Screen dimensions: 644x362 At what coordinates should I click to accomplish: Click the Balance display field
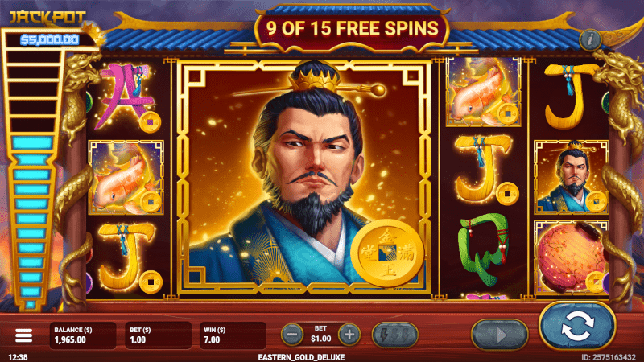coord(83,335)
